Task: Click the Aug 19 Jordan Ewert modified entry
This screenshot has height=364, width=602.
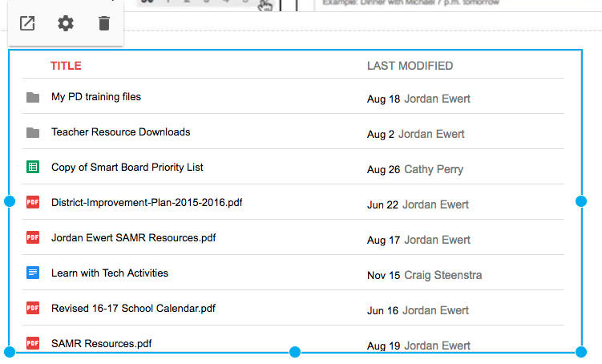Action: pos(418,346)
